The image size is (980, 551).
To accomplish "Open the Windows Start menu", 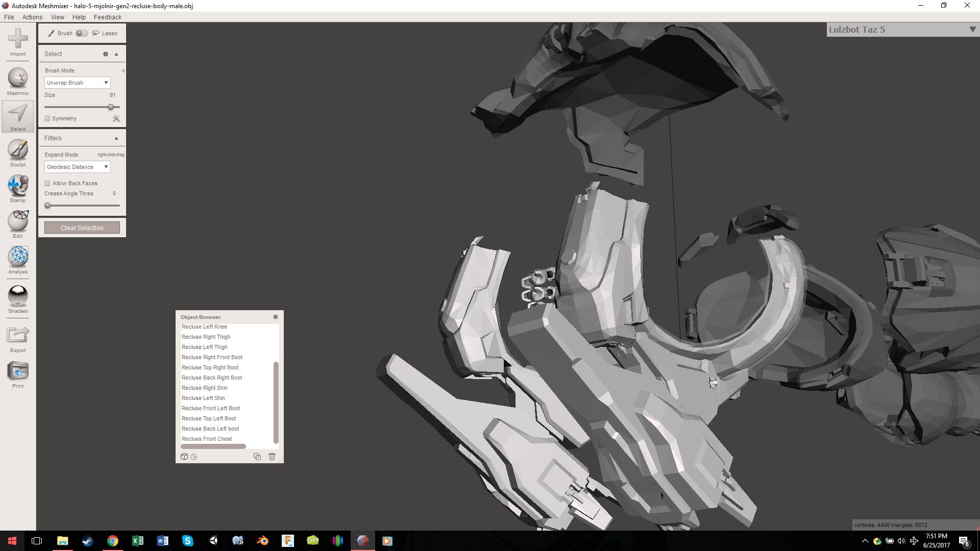I will click(12, 541).
